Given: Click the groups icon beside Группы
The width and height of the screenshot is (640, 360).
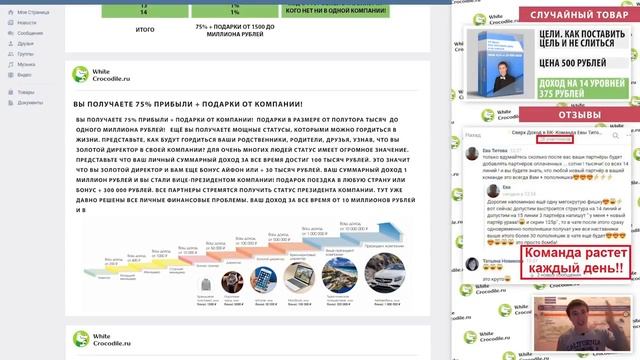Looking at the screenshot, I should [11, 54].
